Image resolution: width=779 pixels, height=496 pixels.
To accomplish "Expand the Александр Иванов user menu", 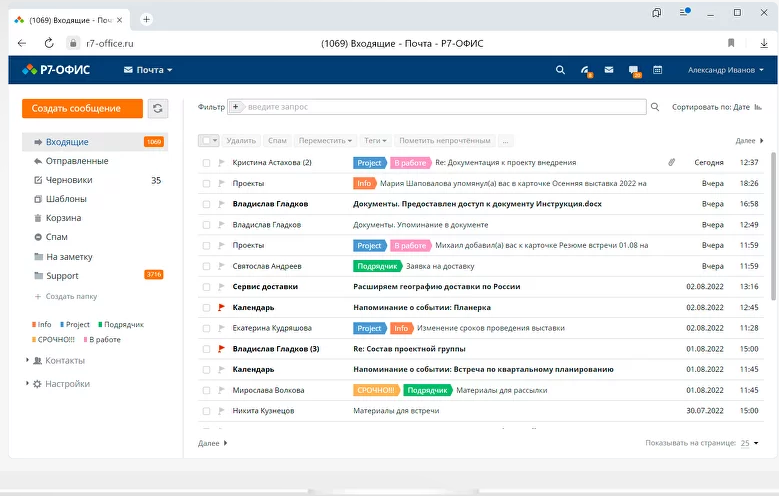I will (x=726, y=70).
